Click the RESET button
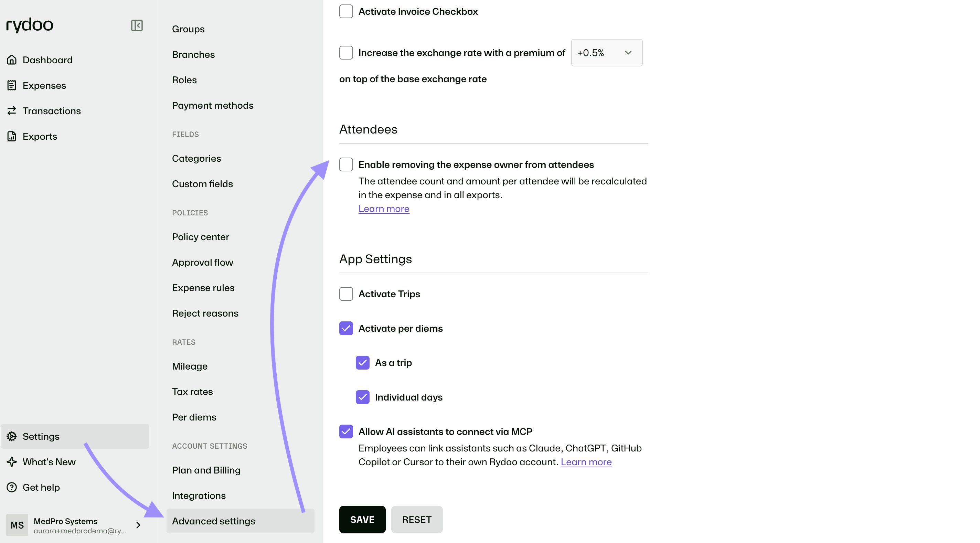Viewport: 980px width, 543px height. (x=417, y=519)
